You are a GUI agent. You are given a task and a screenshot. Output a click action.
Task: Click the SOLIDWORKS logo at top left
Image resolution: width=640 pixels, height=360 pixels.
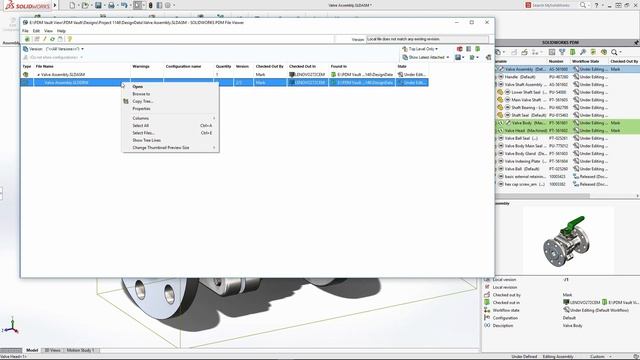coord(27,5)
